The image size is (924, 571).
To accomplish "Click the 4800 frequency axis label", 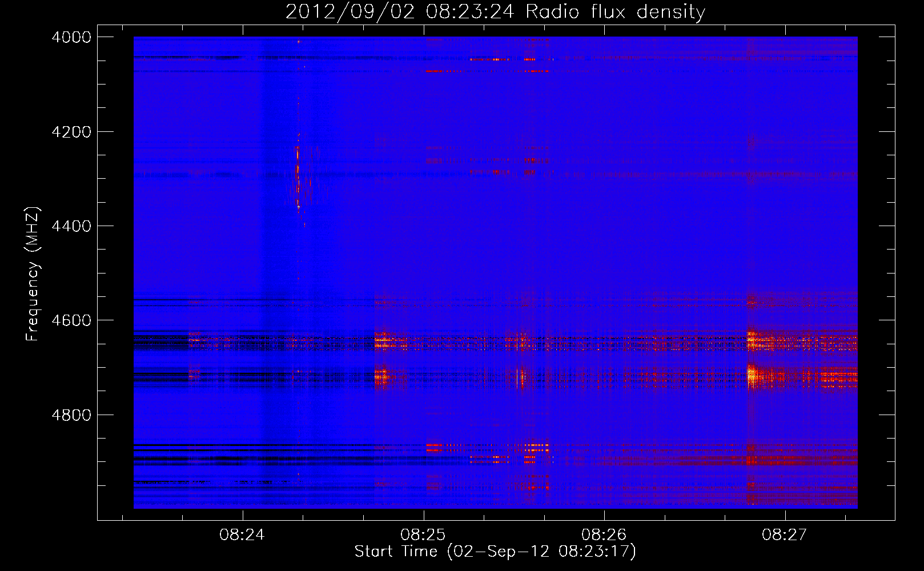I will 71,415.
